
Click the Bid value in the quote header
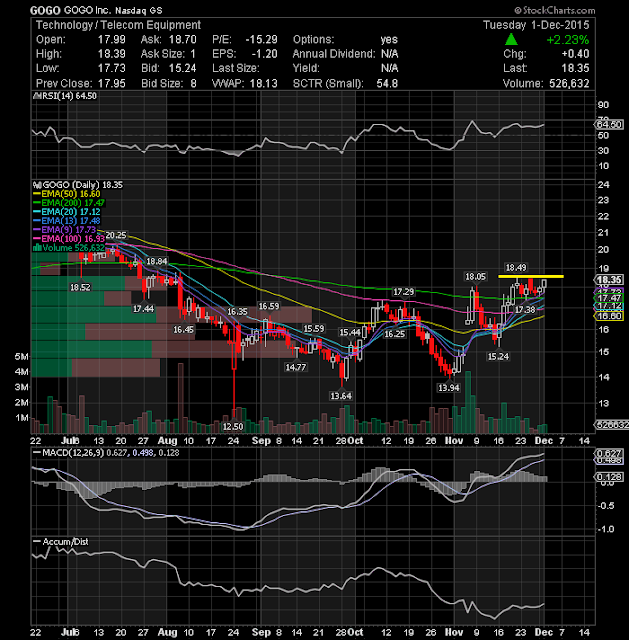pos(182,68)
